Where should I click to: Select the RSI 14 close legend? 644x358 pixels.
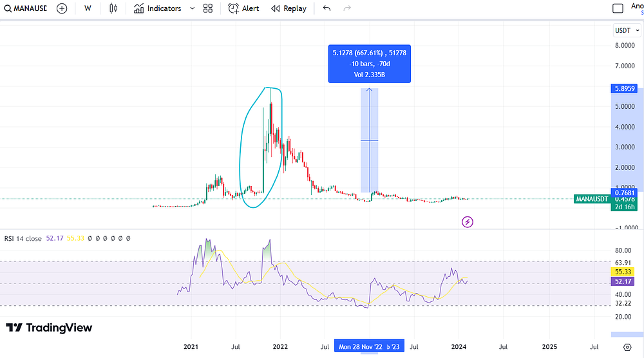coord(23,238)
